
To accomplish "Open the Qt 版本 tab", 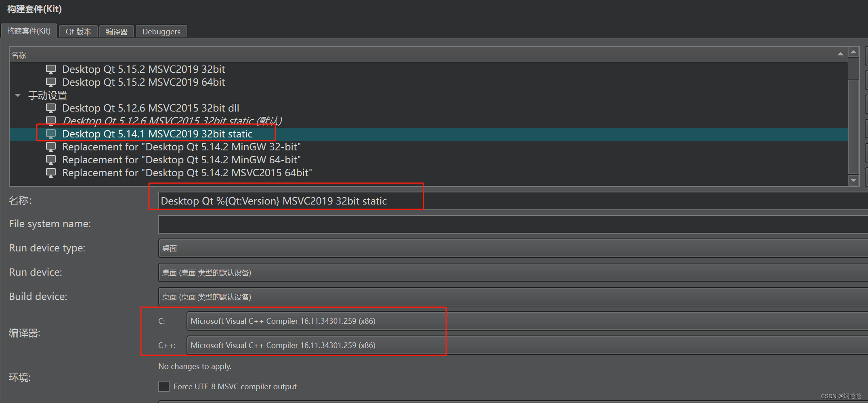I will click(x=78, y=32).
